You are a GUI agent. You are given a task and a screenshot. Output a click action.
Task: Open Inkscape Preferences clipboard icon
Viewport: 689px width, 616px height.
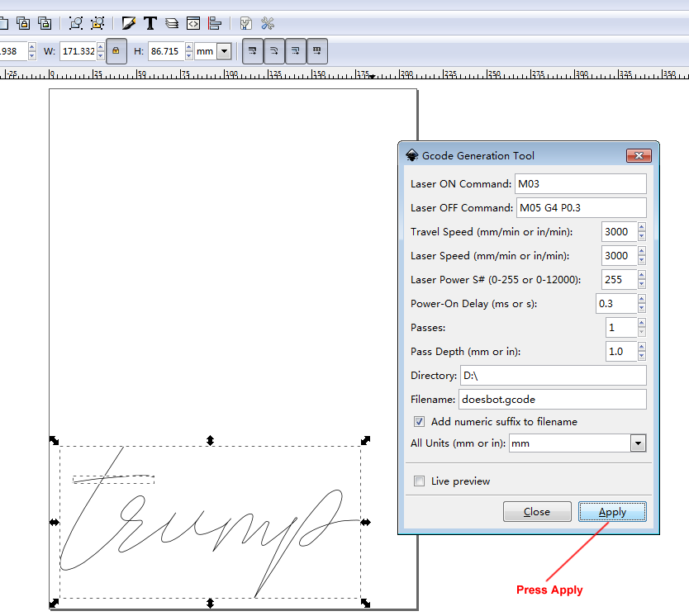pos(246,23)
